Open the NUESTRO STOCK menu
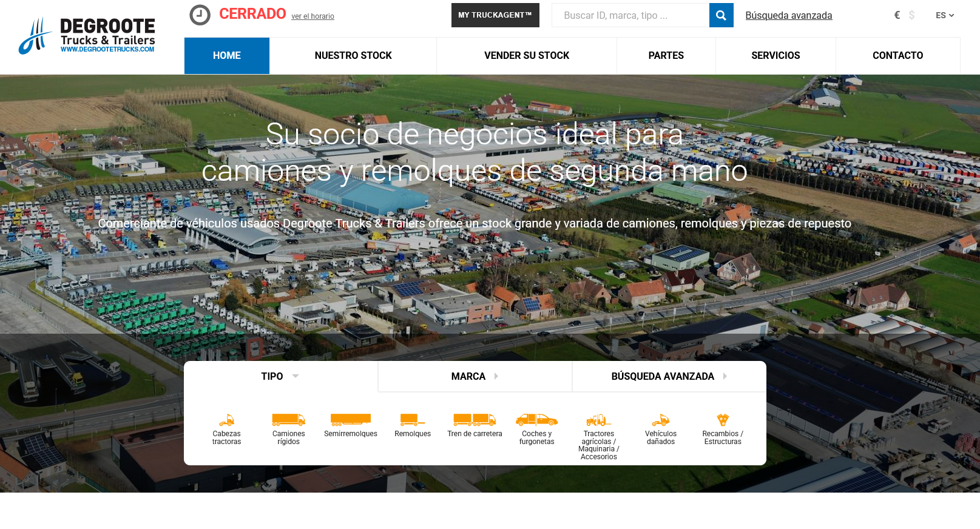The width and height of the screenshot is (980, 529). tap(353, 56)
